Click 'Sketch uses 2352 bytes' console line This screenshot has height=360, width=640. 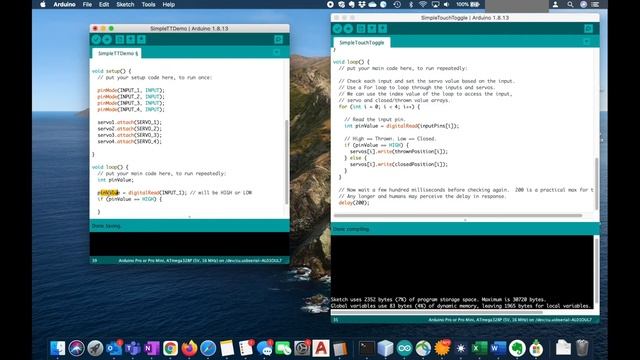pos(438,299)
